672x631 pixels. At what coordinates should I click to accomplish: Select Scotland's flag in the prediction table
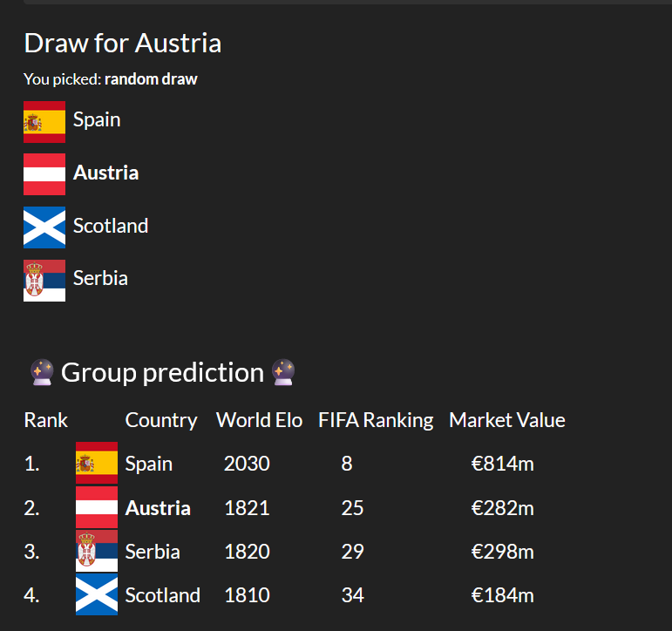(97, 595)
